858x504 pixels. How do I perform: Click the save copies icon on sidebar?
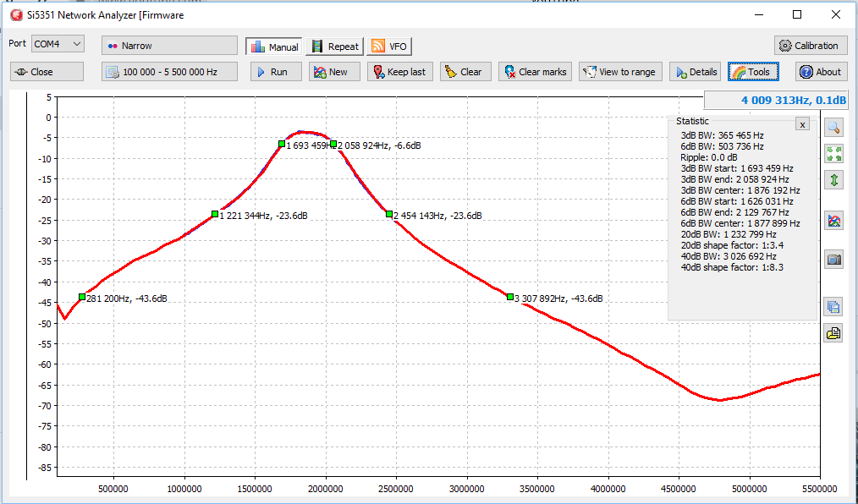(x=833, y=307)
